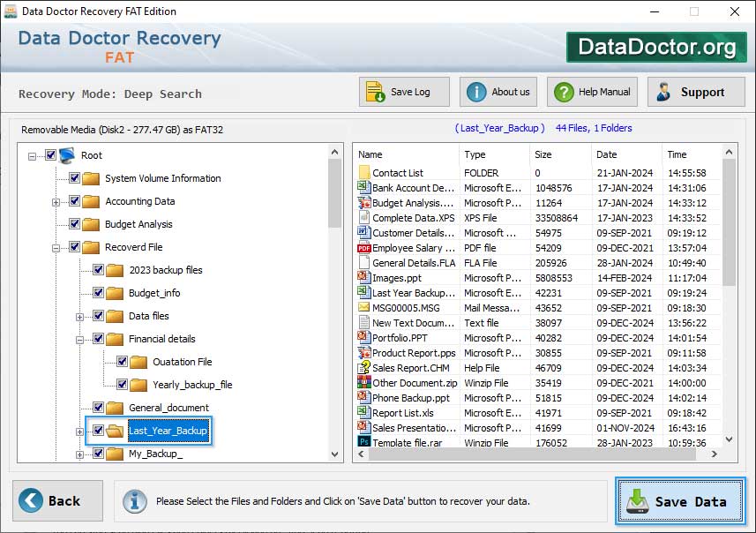Click mail icon of MSG00005.MSG

[x=364, y=307]
